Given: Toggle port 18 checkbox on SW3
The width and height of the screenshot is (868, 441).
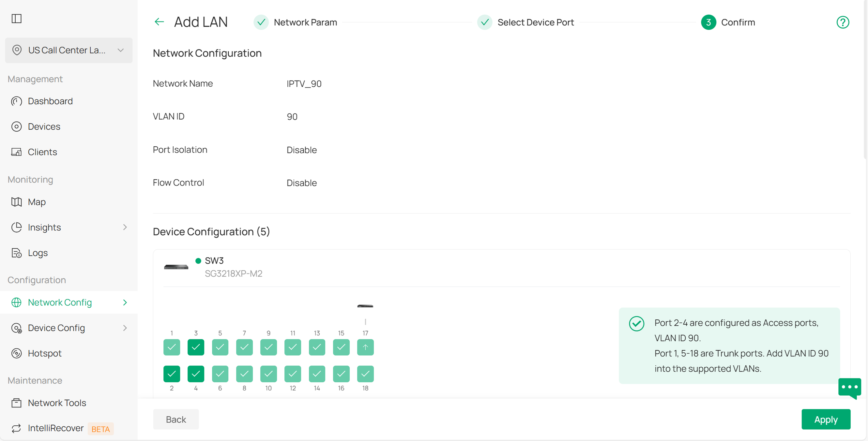Looking at the screenshot, I should pyautogui.click(x=365, y=374).
